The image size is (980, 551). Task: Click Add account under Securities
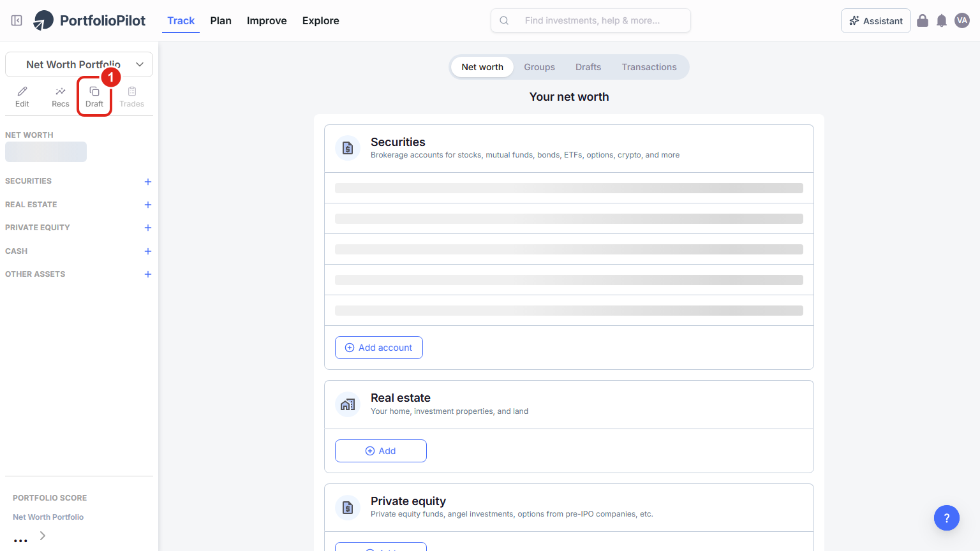379,348
